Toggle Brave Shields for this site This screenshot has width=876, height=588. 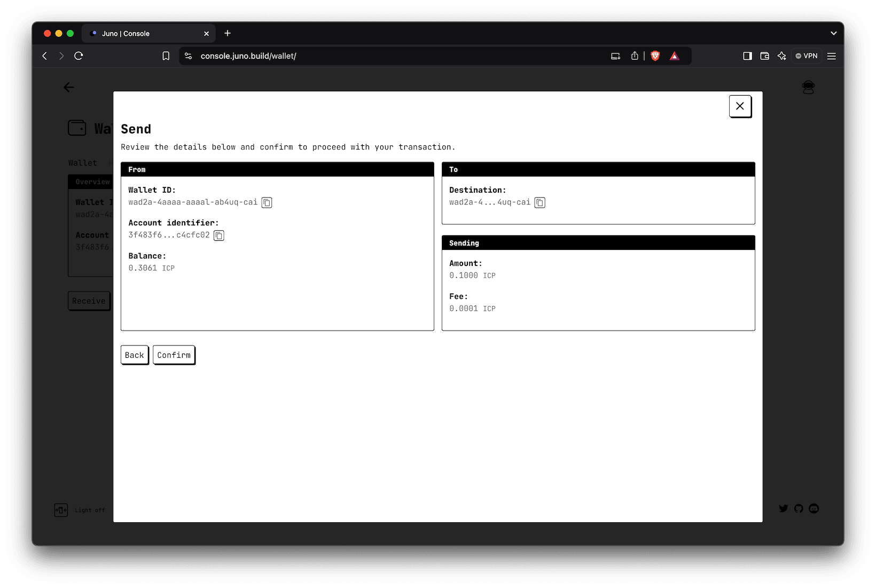(655, 56)
